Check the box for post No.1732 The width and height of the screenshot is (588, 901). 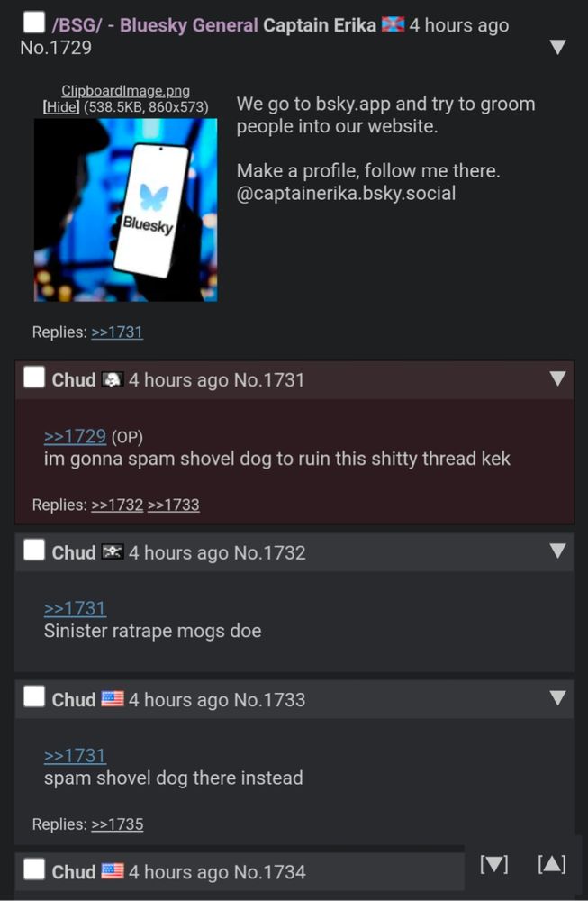(34, 550)
